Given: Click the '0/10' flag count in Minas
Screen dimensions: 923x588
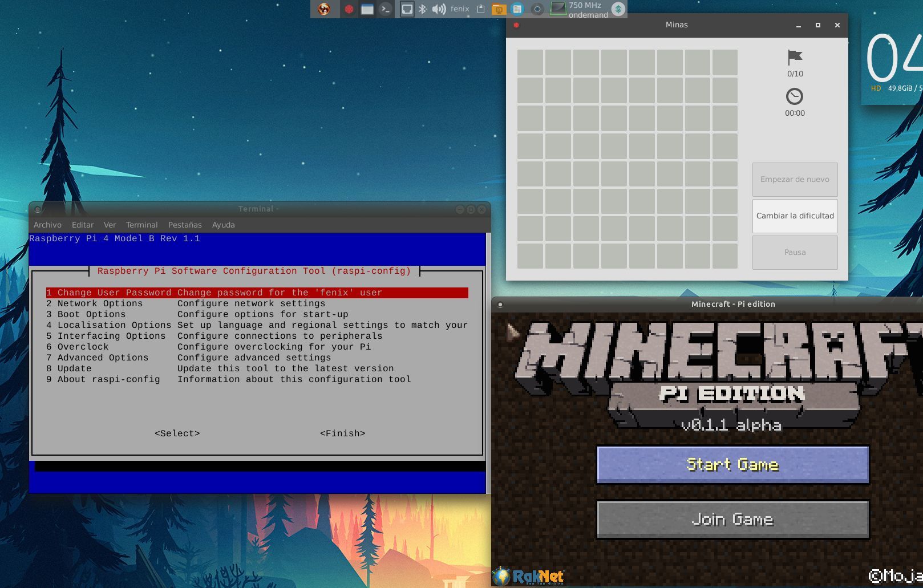Looking at the screenshot, I should point(795,74).
